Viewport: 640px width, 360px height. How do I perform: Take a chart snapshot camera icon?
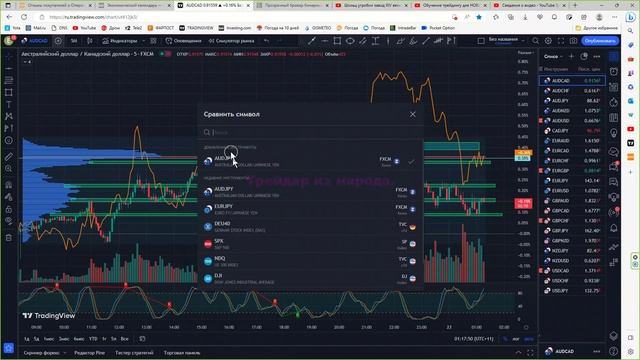573,41
